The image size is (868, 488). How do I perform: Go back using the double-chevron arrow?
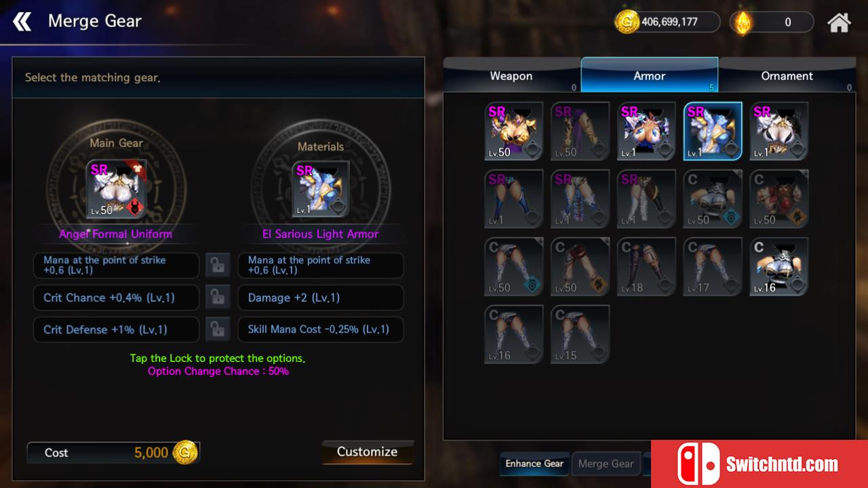point(22,22)
